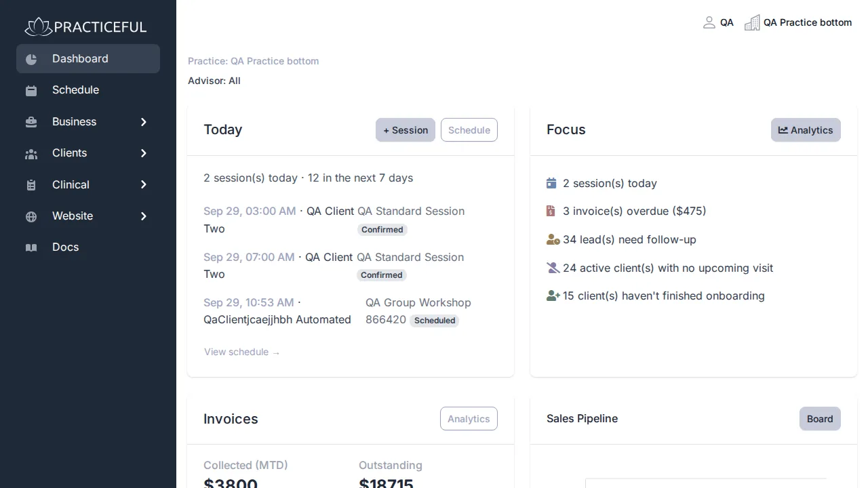Click the Practiceful lotus logo icon
This screenshot has height=488, width=868.
(x=38, y=26)
